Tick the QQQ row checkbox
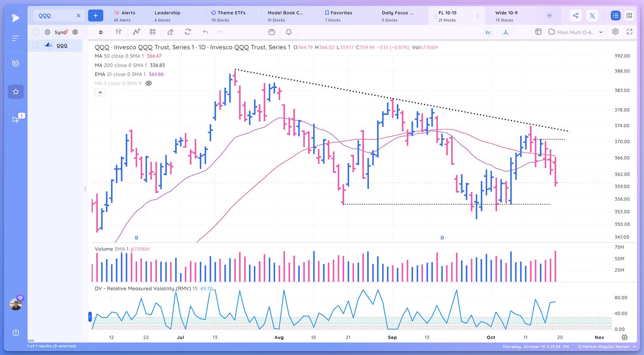The image size is (644, 355). (35, 45)
